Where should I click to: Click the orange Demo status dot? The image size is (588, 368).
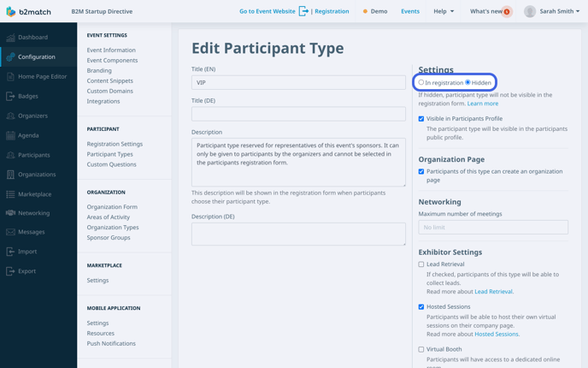[x=365, y=11]
